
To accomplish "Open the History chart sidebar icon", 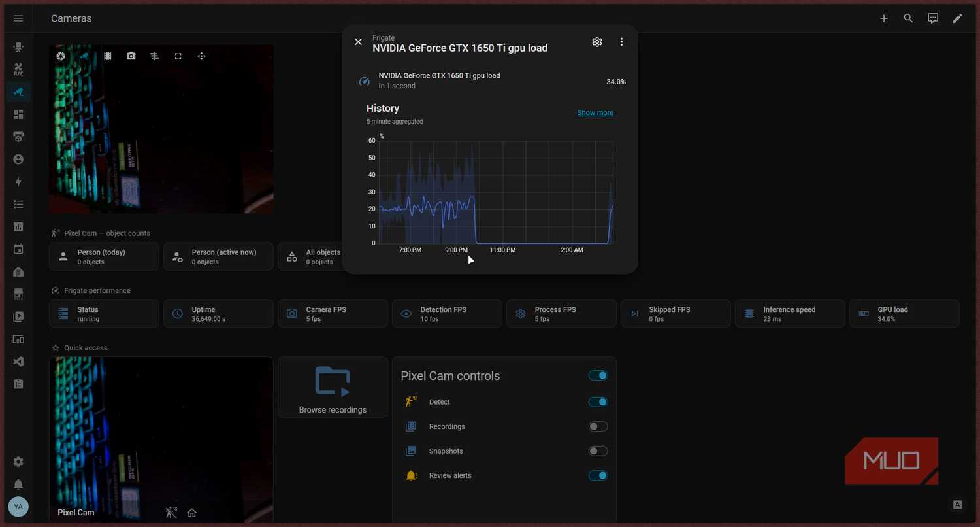I will [18, 227].
